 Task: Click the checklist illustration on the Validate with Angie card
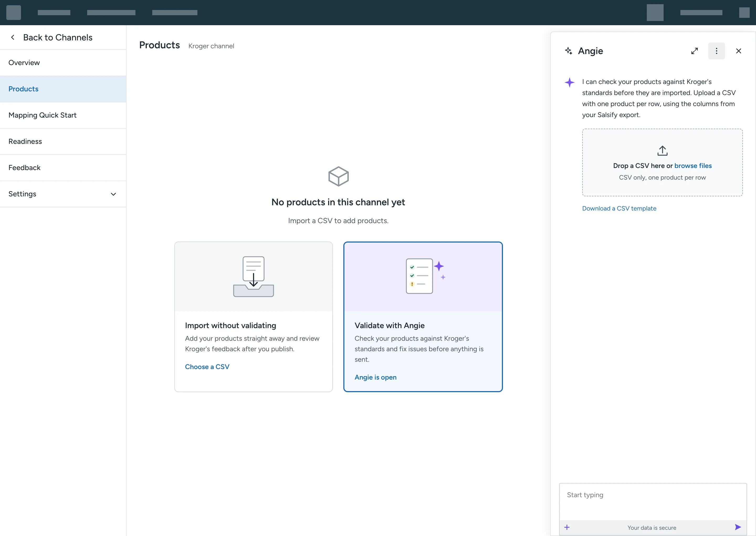[x=425, y=276]
